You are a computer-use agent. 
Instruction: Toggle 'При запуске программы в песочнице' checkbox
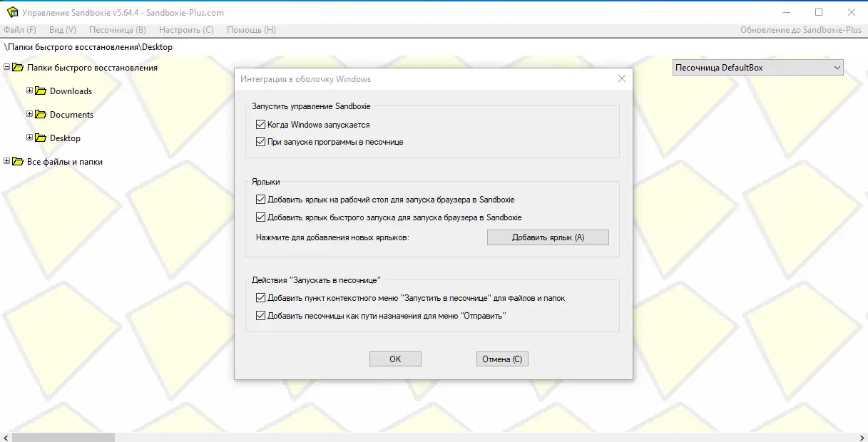(260, 142)
